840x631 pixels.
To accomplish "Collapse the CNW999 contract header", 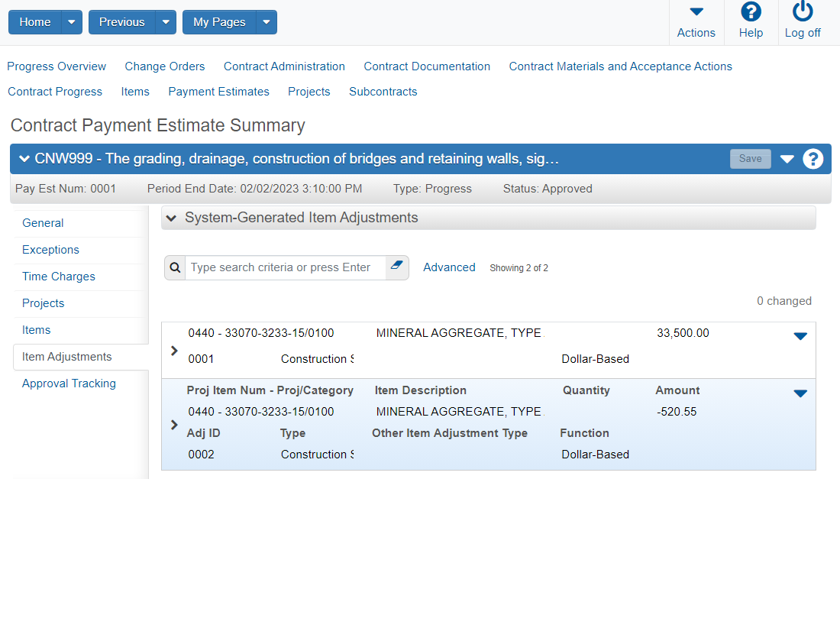I will [24, 159].
